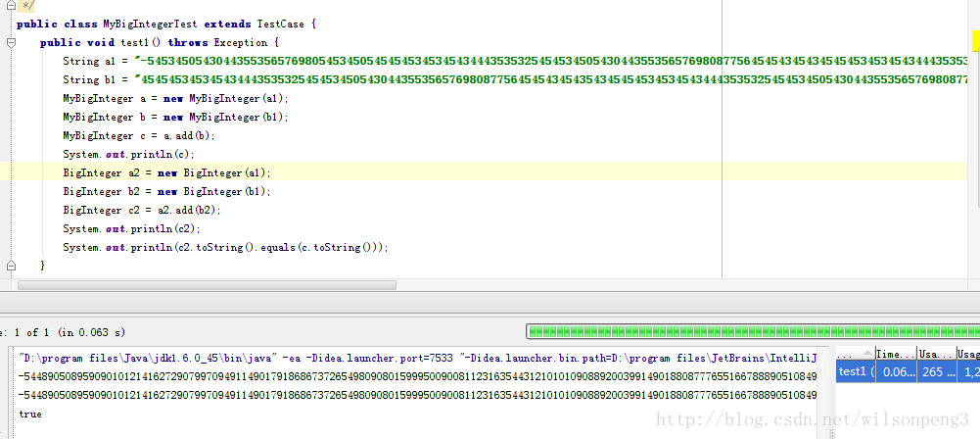Place cursor on 'String b1' declaration line
Viewport: 980px width, 439px height.
(515, 80)
